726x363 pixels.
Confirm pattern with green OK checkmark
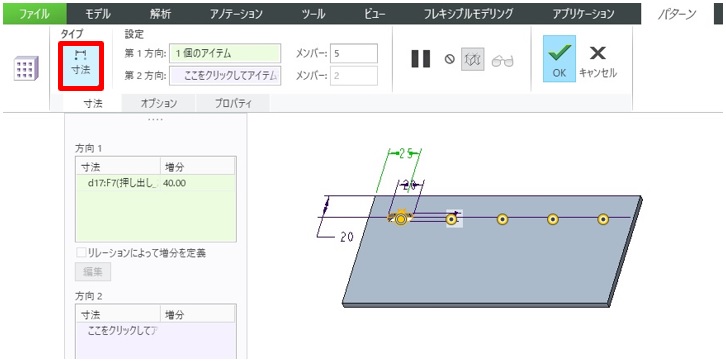[x=559, y=59]
